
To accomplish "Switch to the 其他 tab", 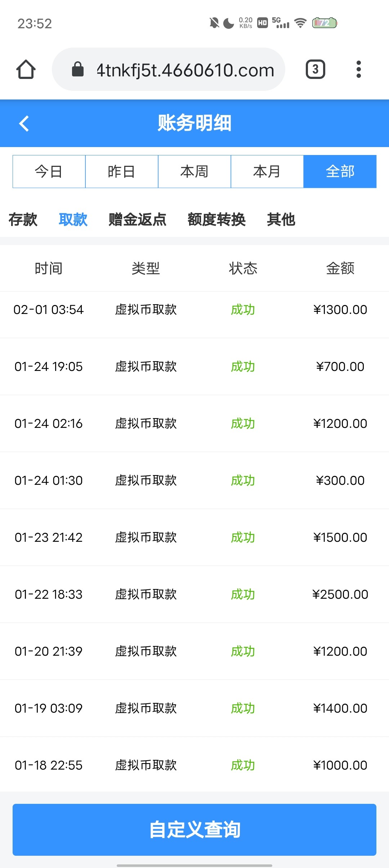I will 281,220.
